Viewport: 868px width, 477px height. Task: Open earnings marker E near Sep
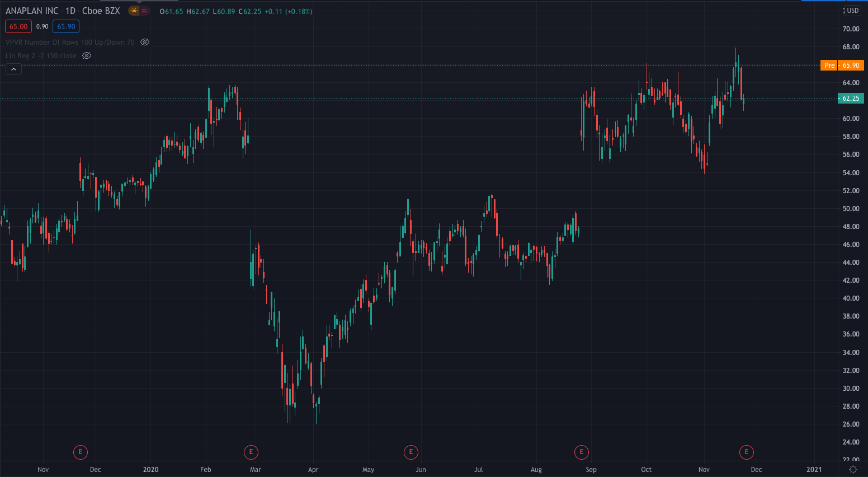pos(582,452)
